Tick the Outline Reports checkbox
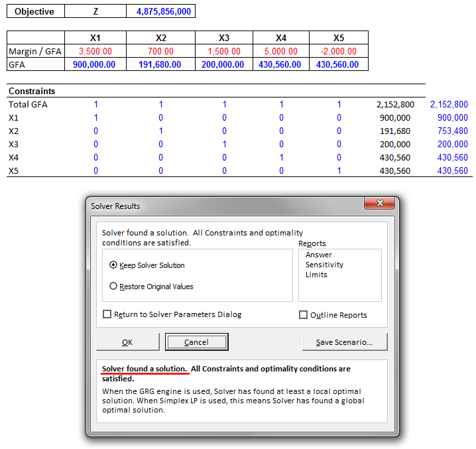The width and height of the screenshot is (476, 449). pos(304,315)
